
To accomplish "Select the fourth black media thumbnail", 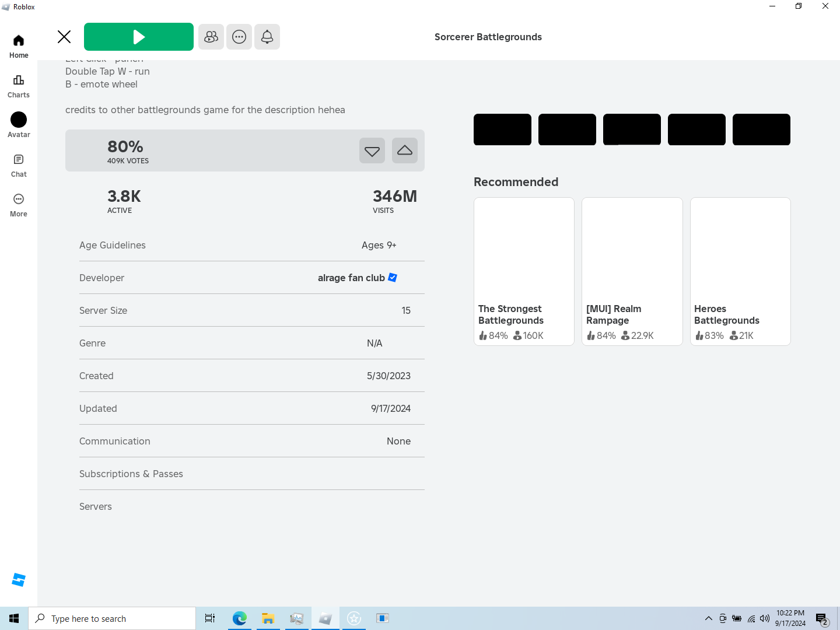I will 696,129.
